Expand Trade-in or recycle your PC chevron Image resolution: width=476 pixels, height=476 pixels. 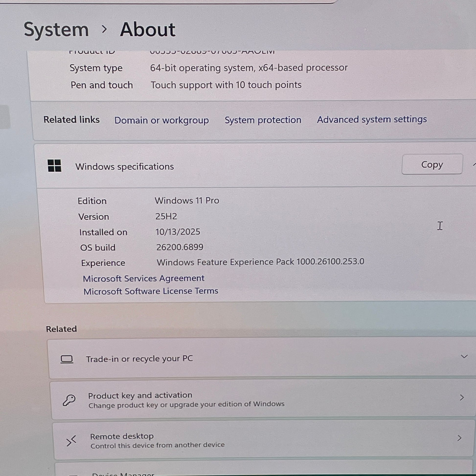pyautogui.click(x=464, y=356)
